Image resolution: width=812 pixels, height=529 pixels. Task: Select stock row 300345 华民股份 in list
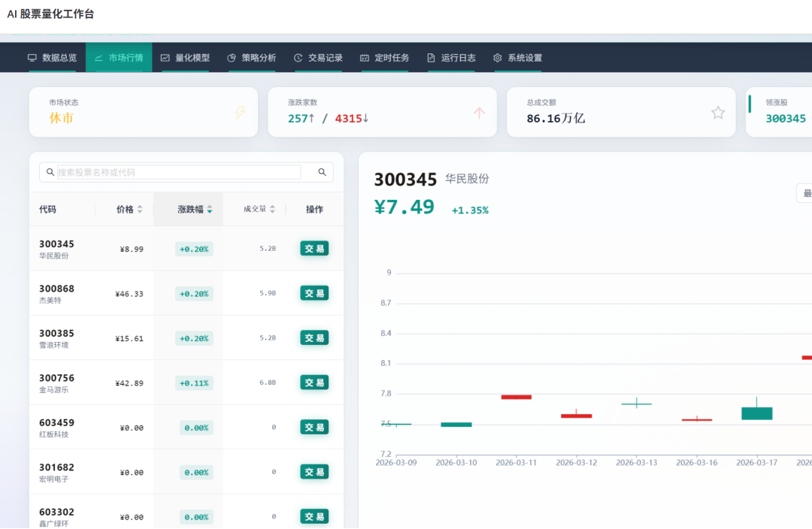pyautogui.click(x=186, y=249)
